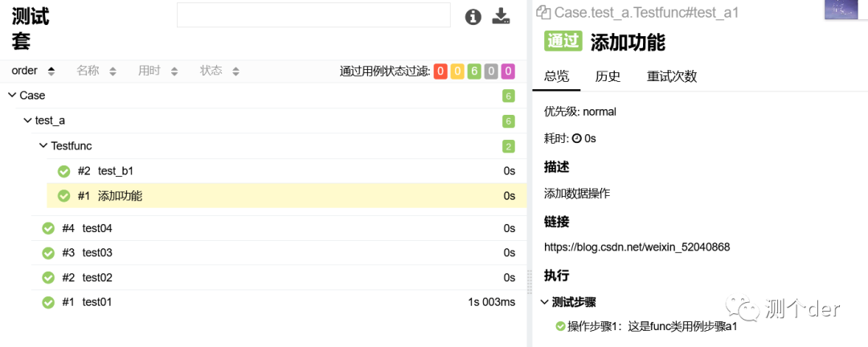Click the pane splitter drag handle
868x347 pixels.
coord(529,282)
